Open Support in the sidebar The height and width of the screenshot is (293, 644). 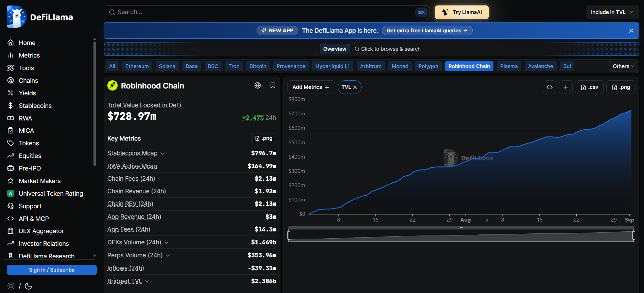pyautogui.click(x=30, y=206)
